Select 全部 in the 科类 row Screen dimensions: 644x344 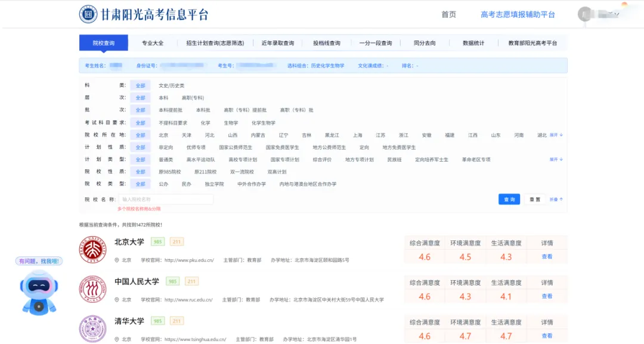(x=141, y=86)
